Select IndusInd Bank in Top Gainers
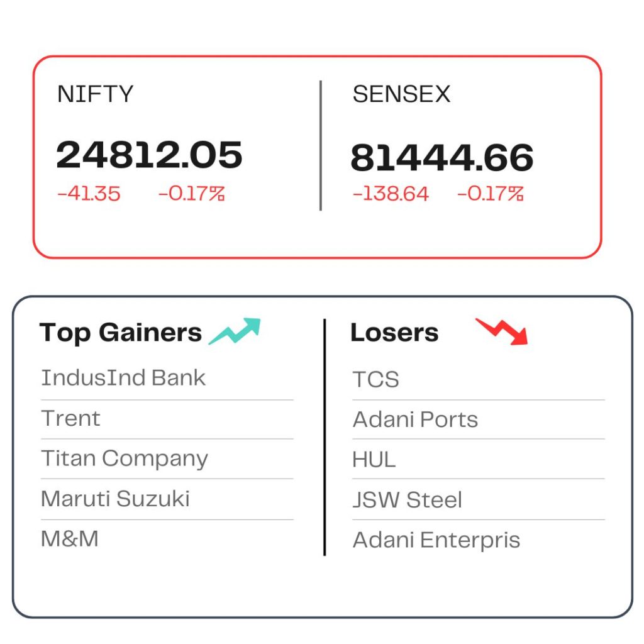The image size is (644, 644). [123, 378]
